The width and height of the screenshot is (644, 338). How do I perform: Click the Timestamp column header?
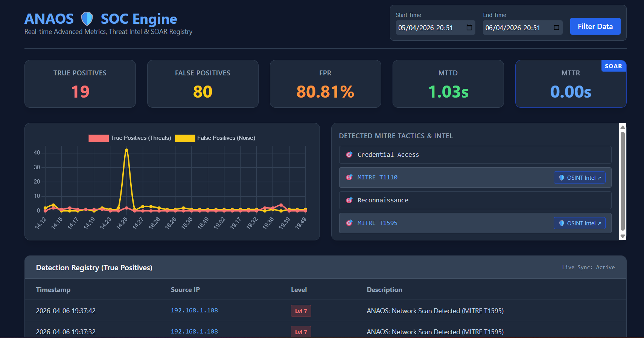click(x=53, y=289)
